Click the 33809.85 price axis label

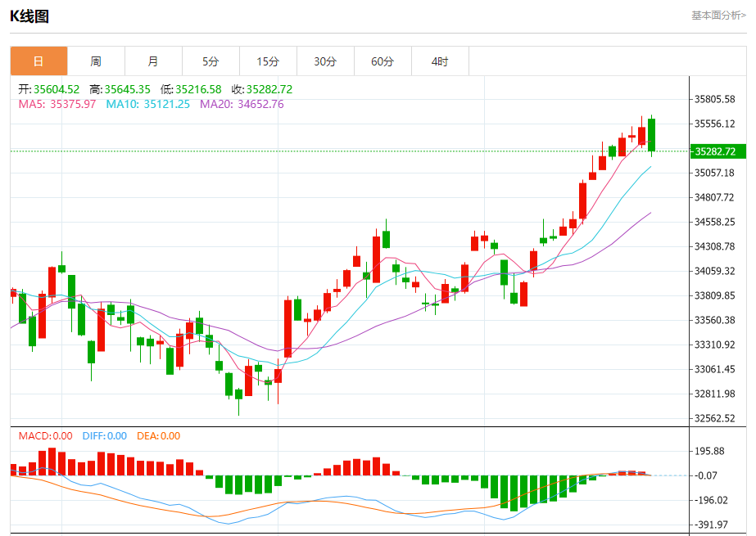[x=714, y=295]
